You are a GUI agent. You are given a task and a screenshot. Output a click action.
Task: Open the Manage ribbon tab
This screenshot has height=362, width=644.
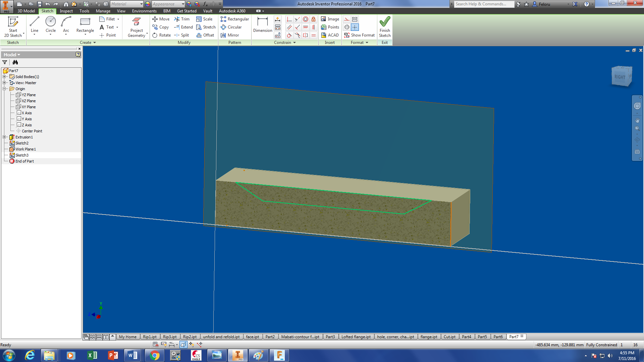(x=103, y=11)
